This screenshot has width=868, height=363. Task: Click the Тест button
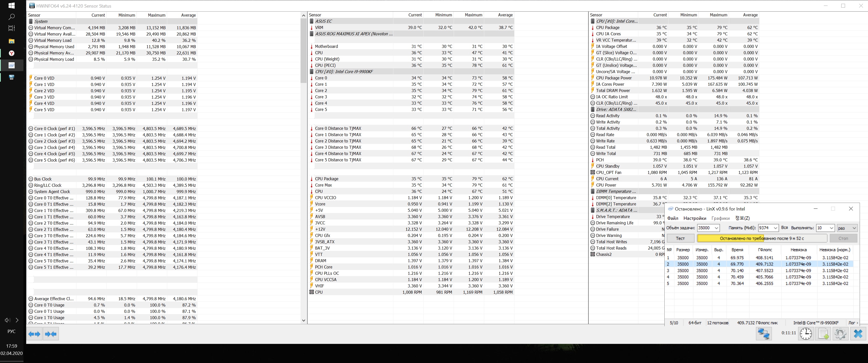coord(680,238)
